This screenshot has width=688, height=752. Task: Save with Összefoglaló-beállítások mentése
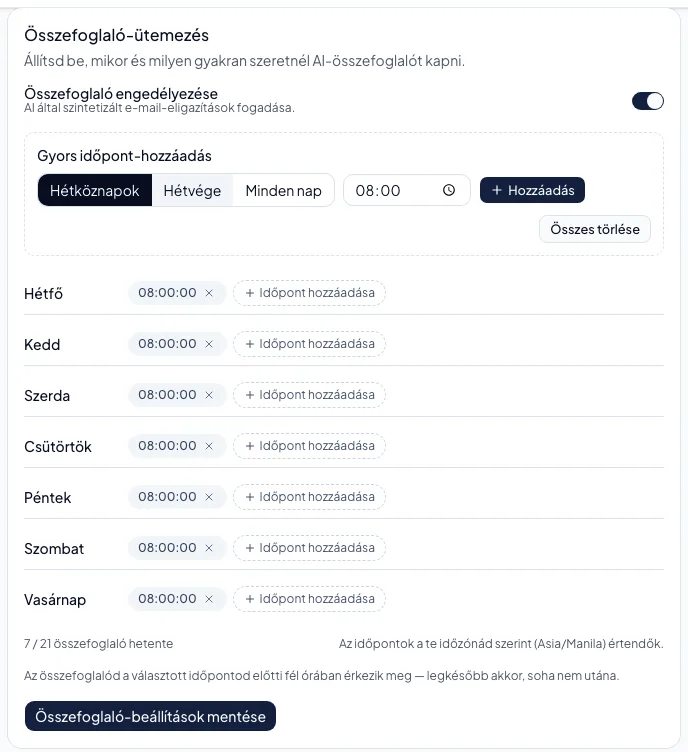point(151,716)
